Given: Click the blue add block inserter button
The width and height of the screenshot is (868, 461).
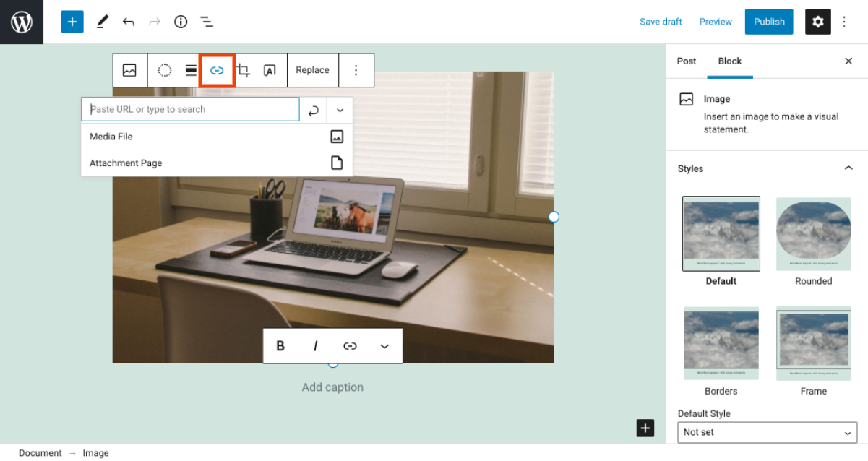Looking at the screenshot, I should coord(72,22).
